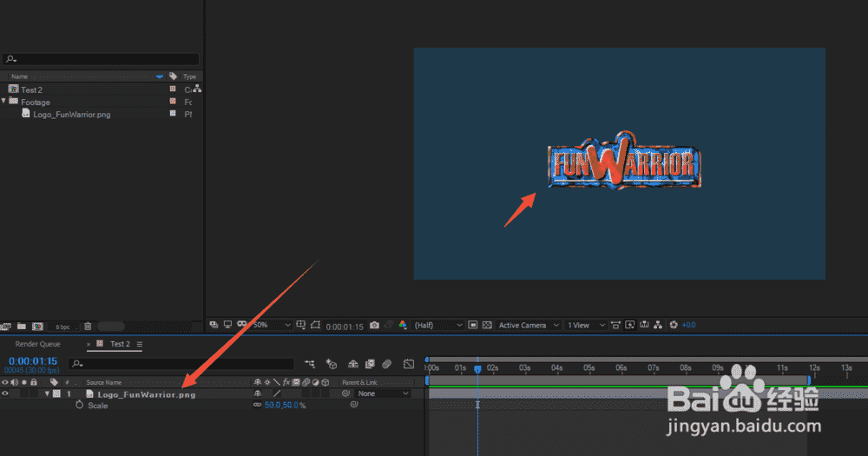This screenshot has width=868, height=456.
Task: Open the Graph Editor
Action: [409, 364]
